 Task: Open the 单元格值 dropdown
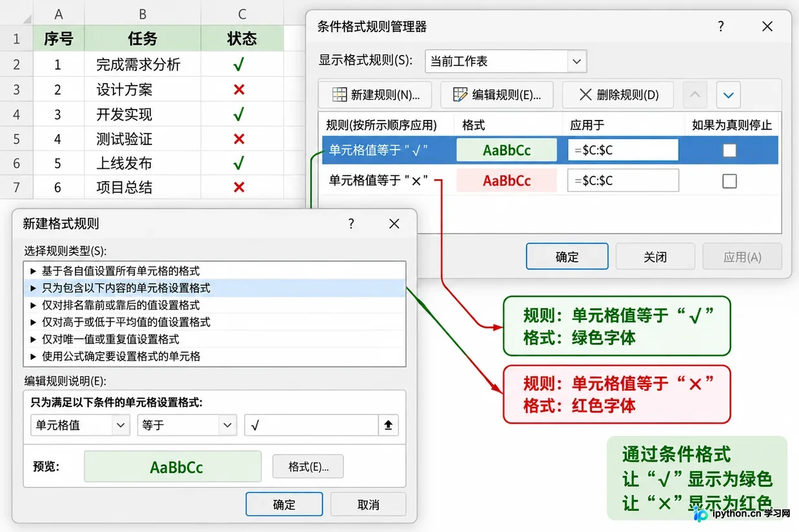80,426
